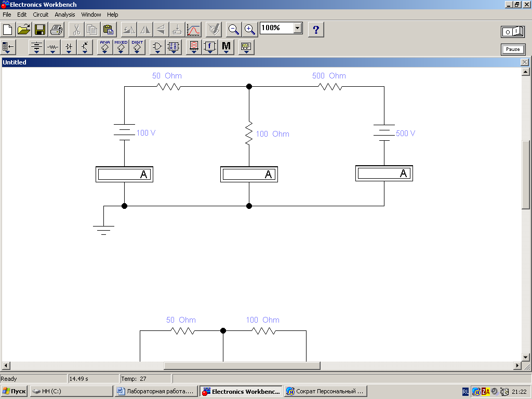Image resolution: width=532 pixels, height=399 pixels.
Task: Open the Diodes parts bin
Action: [69, 47]
